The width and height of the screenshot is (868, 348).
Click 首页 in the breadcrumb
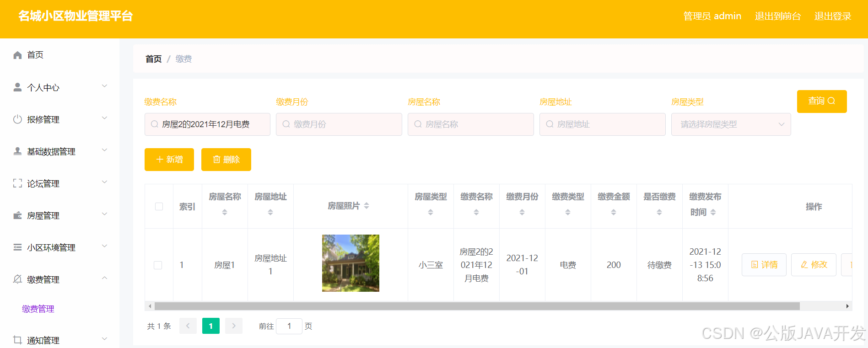tap(154, 59)
